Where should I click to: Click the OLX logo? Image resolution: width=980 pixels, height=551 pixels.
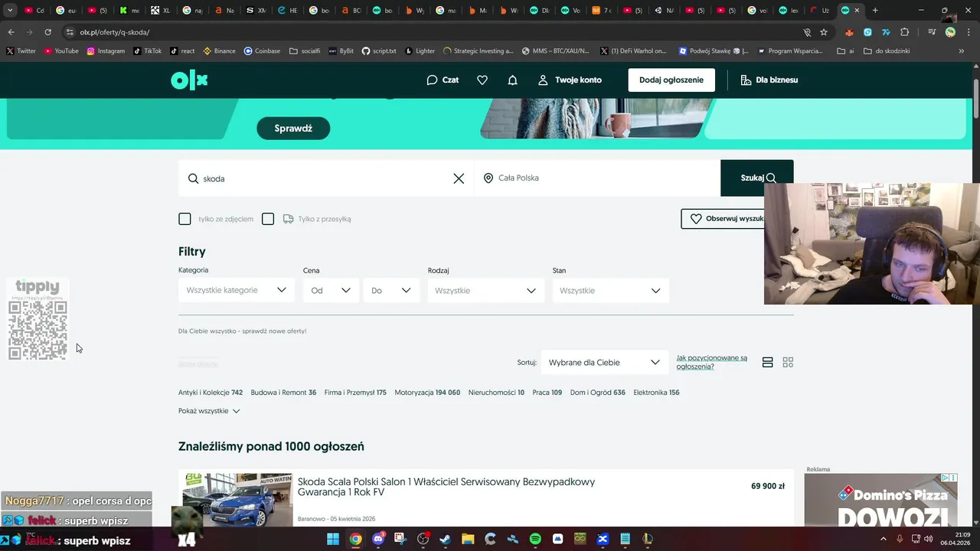click(x=189, y=80)
